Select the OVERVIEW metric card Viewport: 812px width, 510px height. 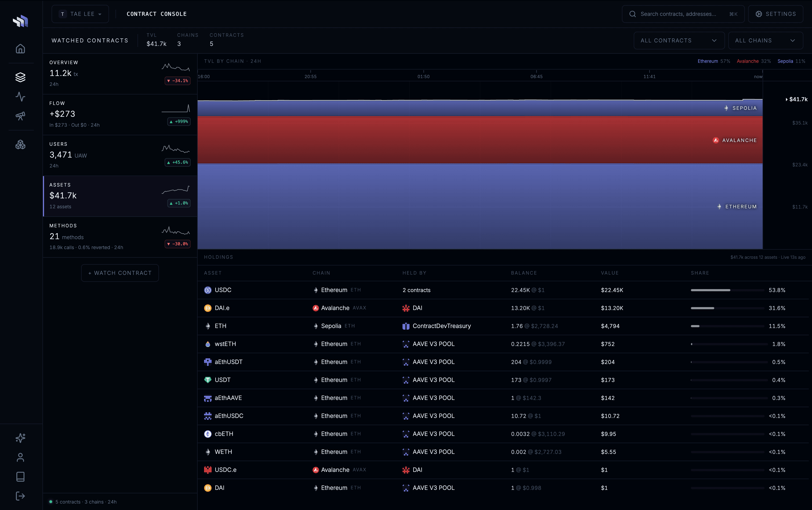point(120,74)
